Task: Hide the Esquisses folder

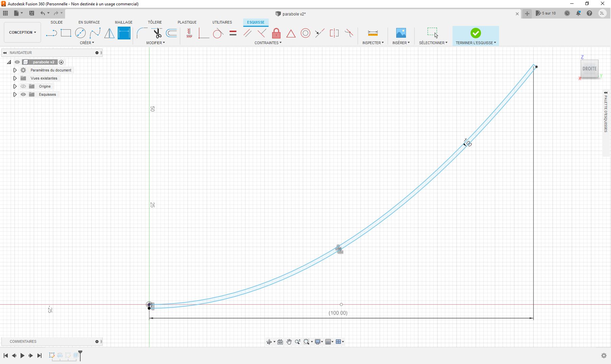Action: pyautogui.click(x=23, y=94)
